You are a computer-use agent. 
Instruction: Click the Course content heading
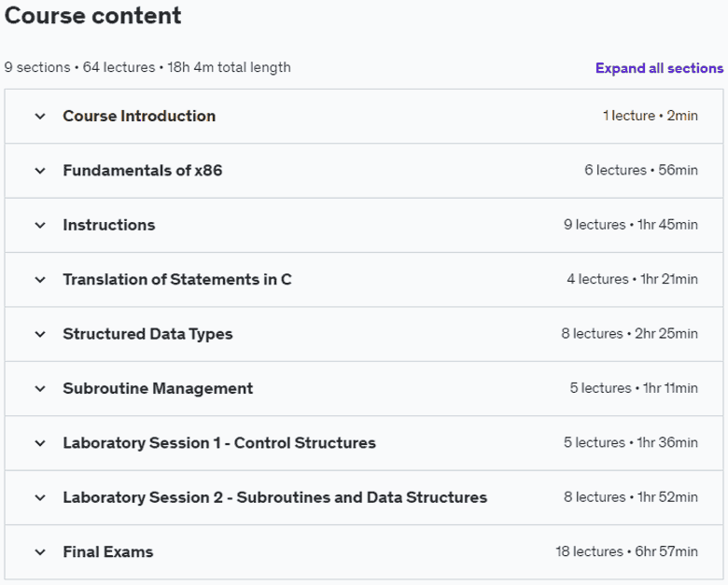(92, 15)
